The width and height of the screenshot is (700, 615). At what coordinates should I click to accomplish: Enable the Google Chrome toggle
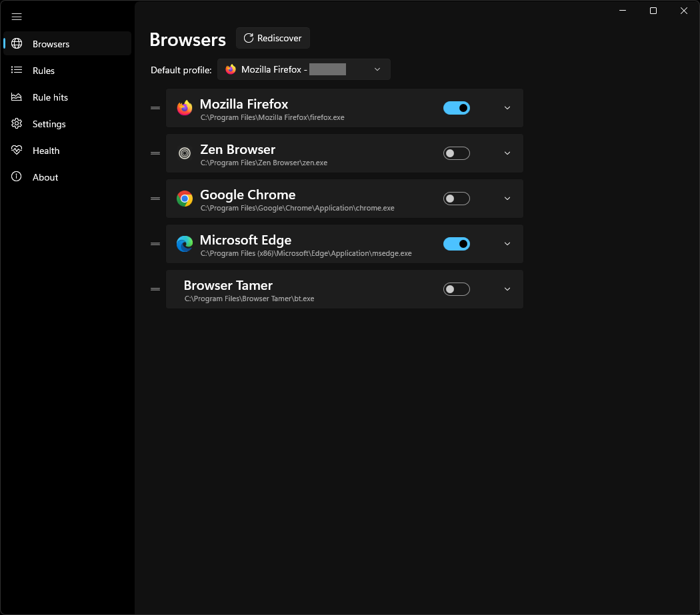point(456,199)
